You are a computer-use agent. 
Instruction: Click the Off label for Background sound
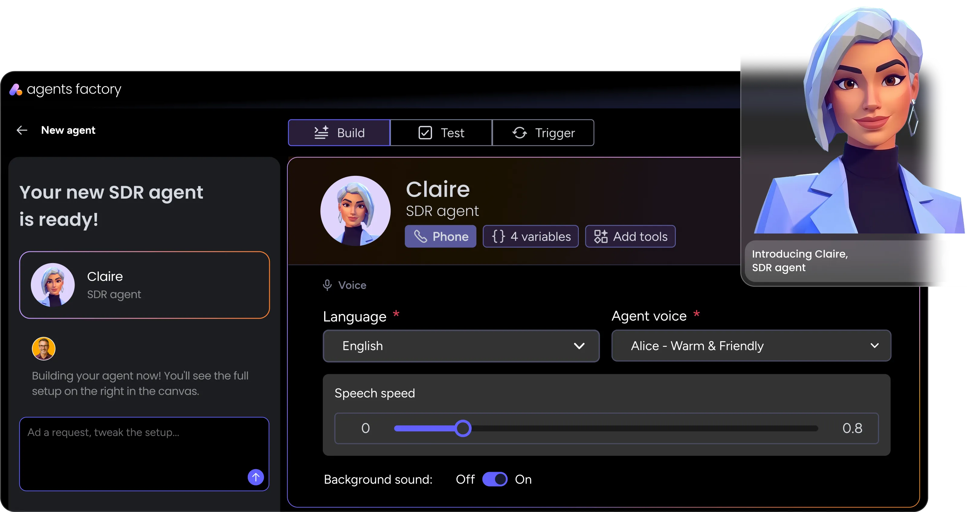tap(465, 479)
